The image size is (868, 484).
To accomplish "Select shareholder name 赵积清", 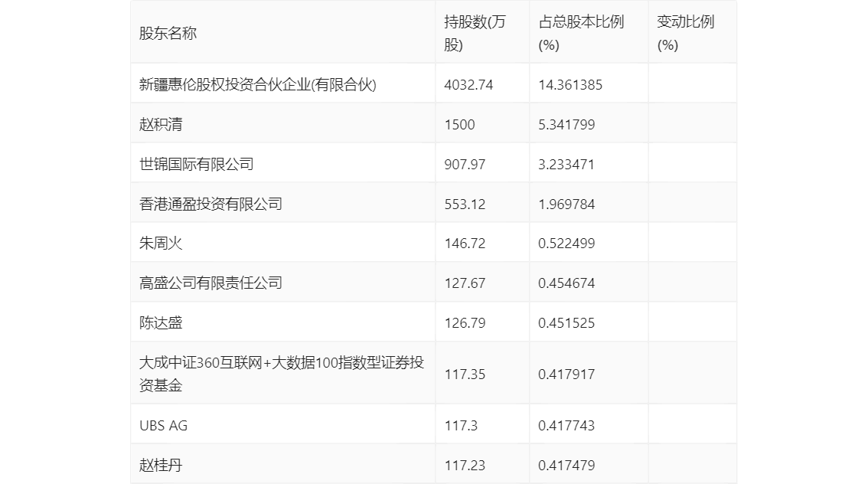I will click(x=161, y=125).
